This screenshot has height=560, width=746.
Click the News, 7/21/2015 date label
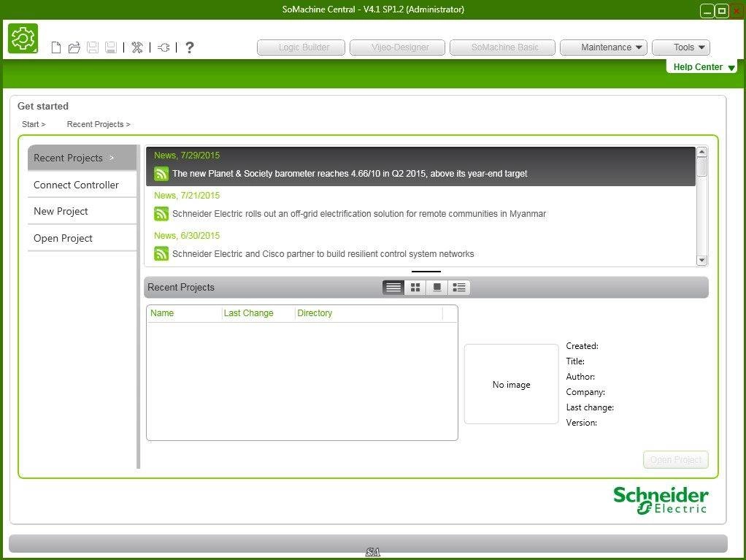187,196
